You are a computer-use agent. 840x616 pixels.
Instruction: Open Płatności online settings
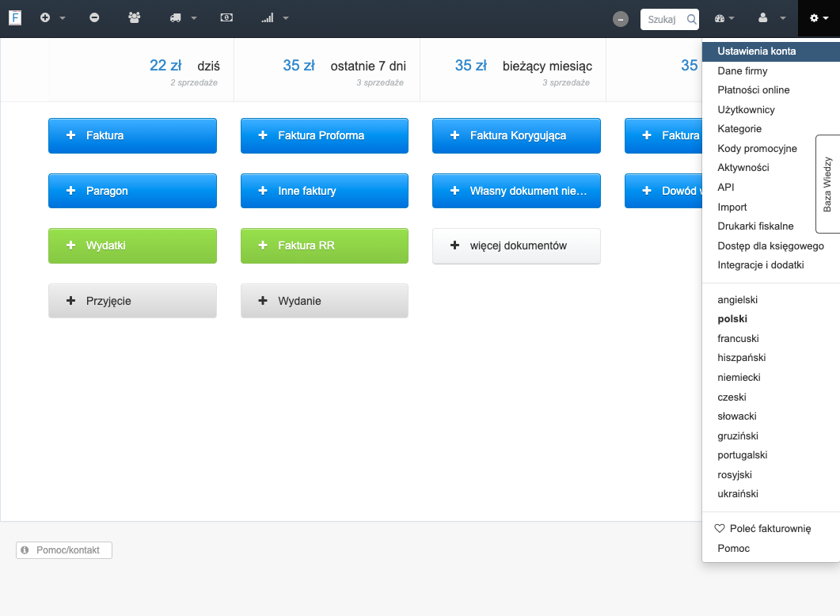click(771, 90)
